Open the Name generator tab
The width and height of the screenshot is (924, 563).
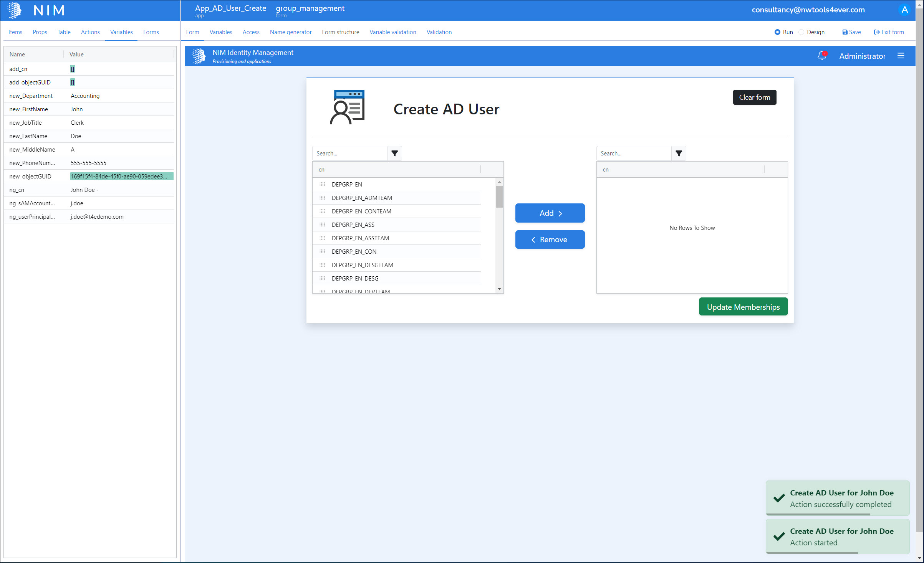pos(290,32)
